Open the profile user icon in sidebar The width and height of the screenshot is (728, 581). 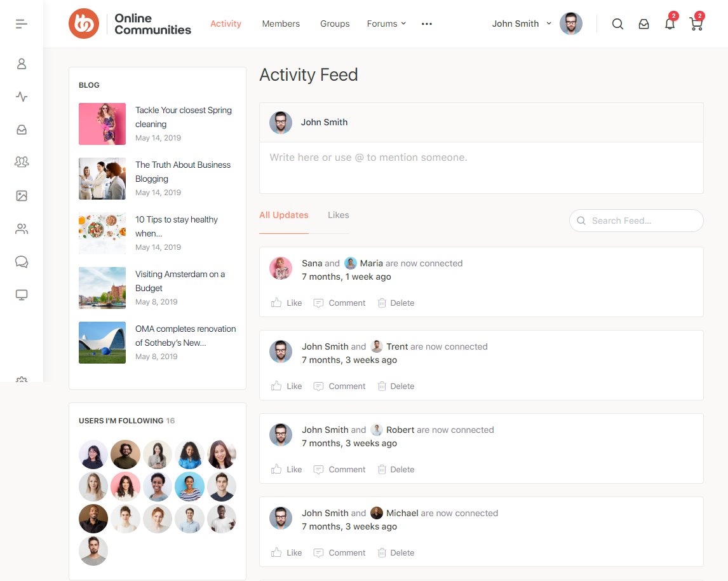coord(22,64)
